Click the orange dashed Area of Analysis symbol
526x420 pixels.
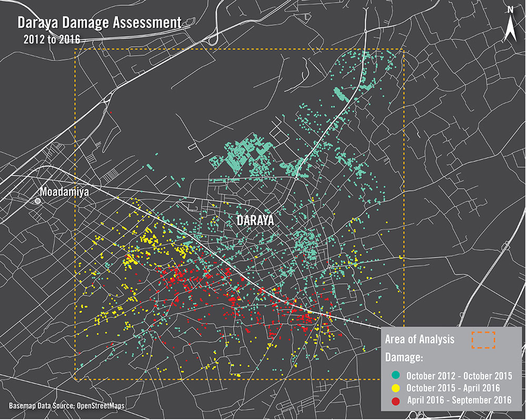pos(483,340)
